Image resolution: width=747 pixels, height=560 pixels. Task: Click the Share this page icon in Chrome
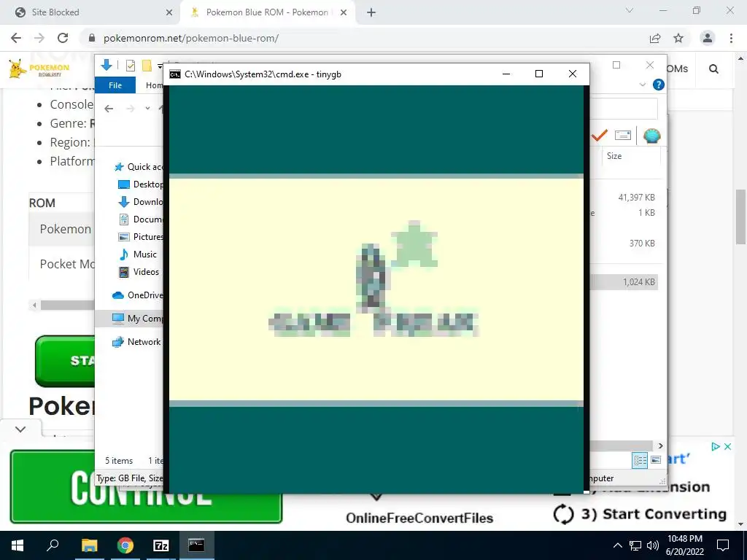(656, 38)
